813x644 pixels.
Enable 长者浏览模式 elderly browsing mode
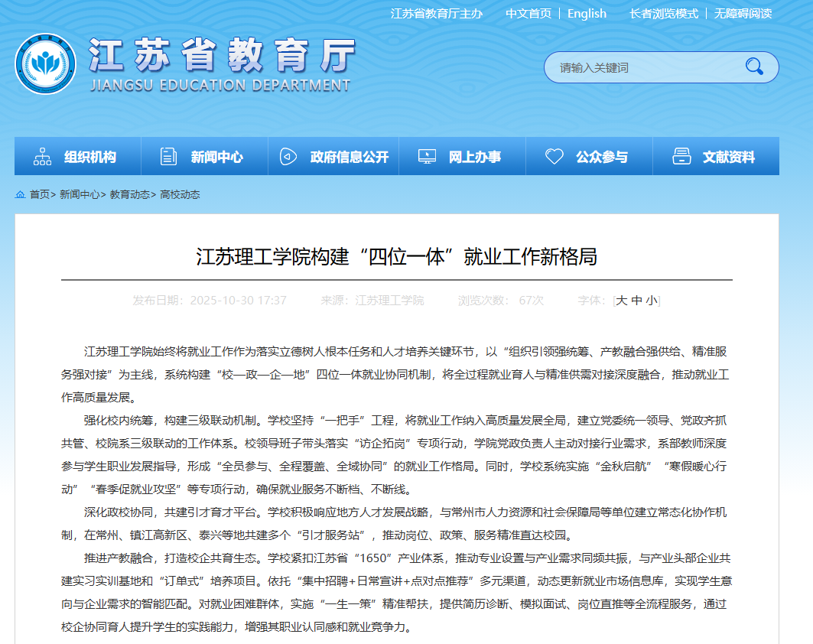point(664,14)
